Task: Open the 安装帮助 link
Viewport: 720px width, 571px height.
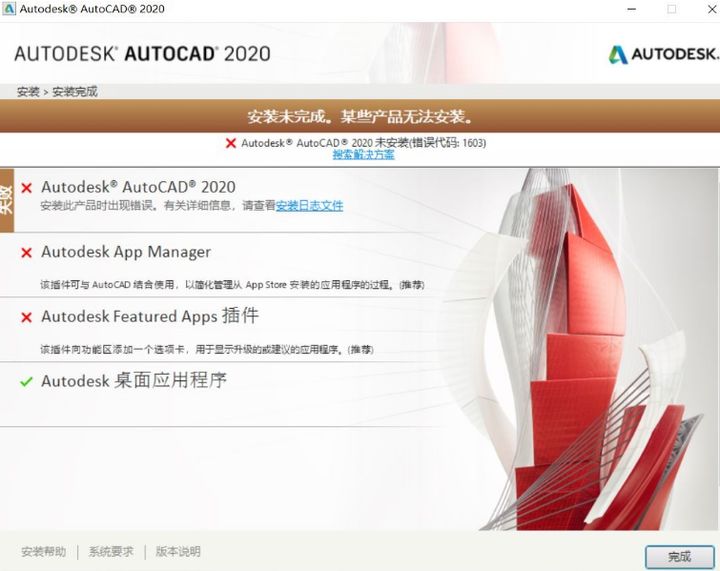Action: [43, 551]
